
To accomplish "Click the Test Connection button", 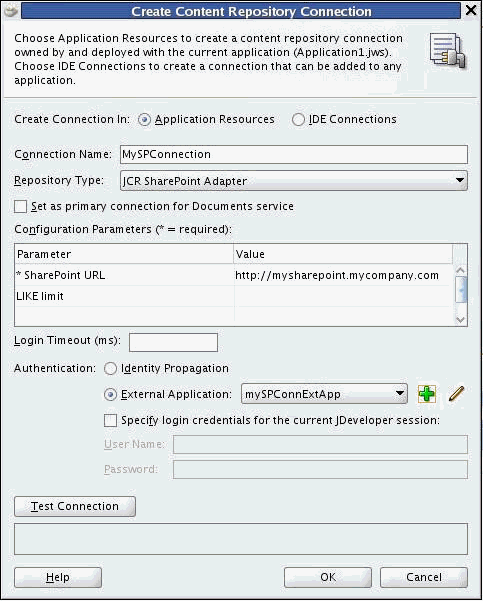I will click(x=75, y=506).
